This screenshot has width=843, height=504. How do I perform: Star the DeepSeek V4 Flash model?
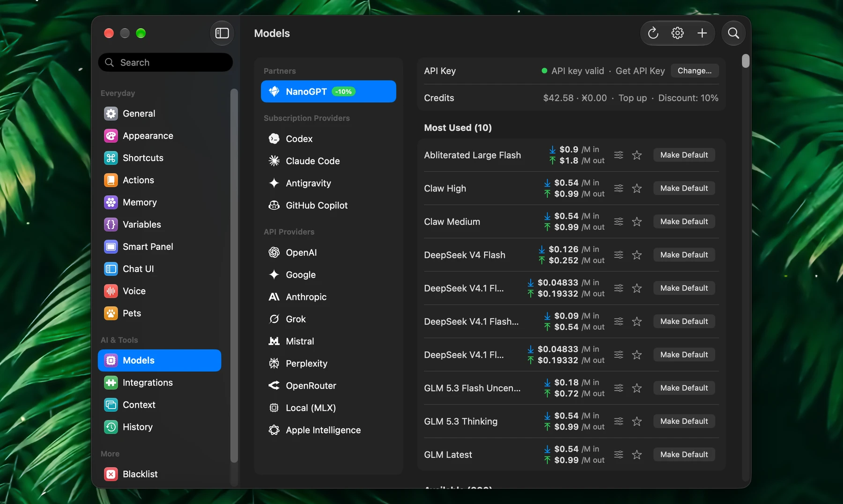pos(637,255)
